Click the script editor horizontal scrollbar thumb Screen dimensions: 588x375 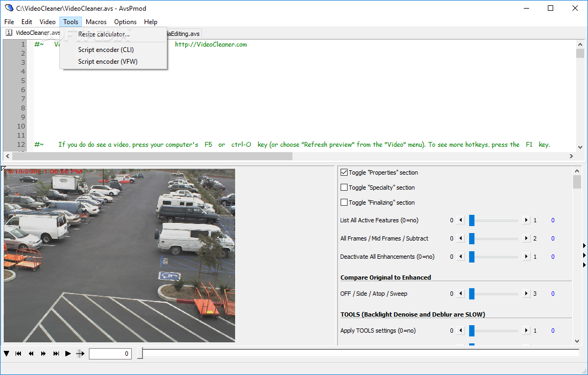[152, 156]
